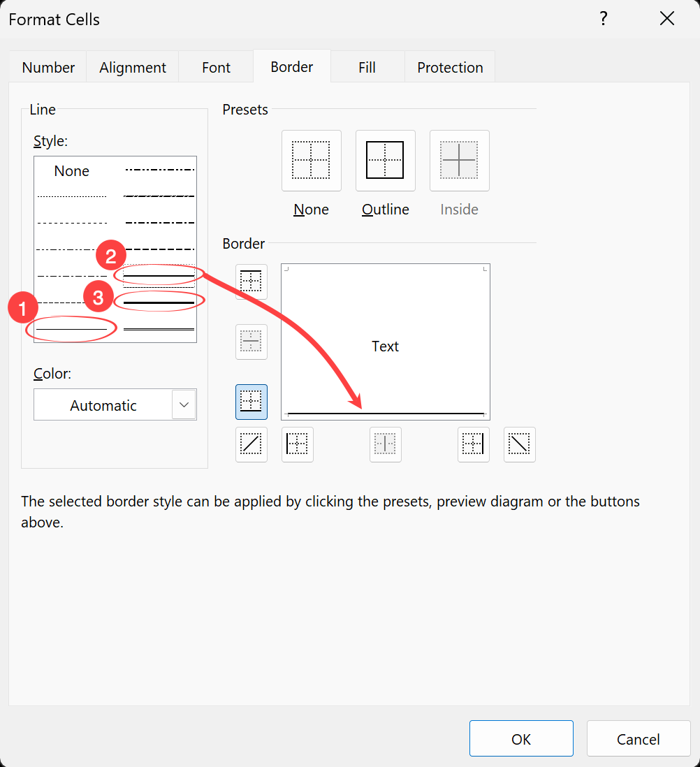700x767 pixels.
Task: Apply the left border button
Action: click(298, 444)
